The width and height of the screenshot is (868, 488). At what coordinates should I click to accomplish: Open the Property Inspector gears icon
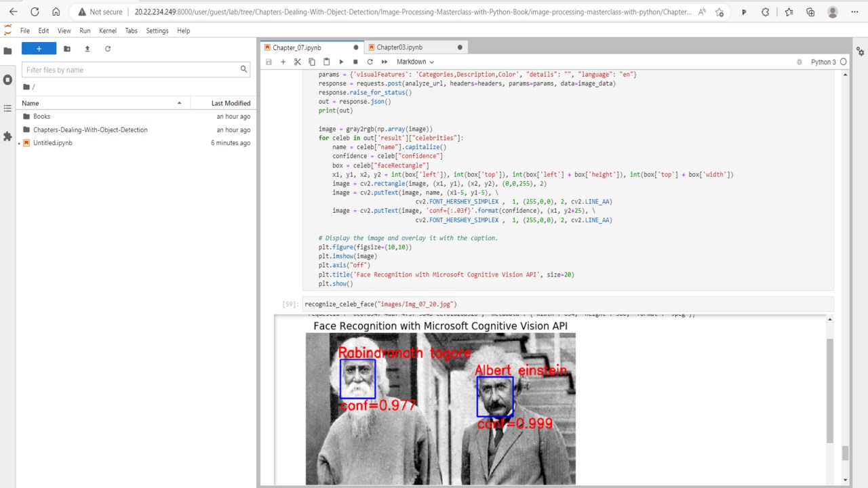(x=861, y=52)
